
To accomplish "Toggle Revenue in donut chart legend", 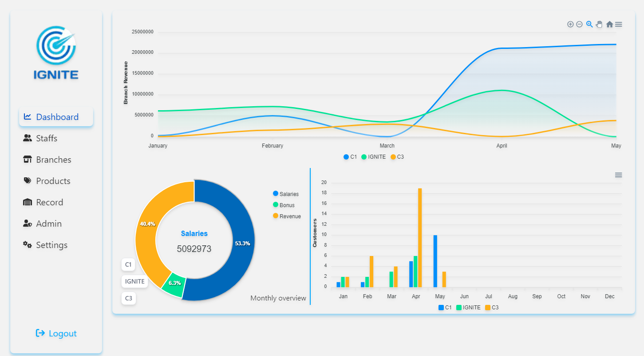I will pyautogui.click(x=287, y=216).
